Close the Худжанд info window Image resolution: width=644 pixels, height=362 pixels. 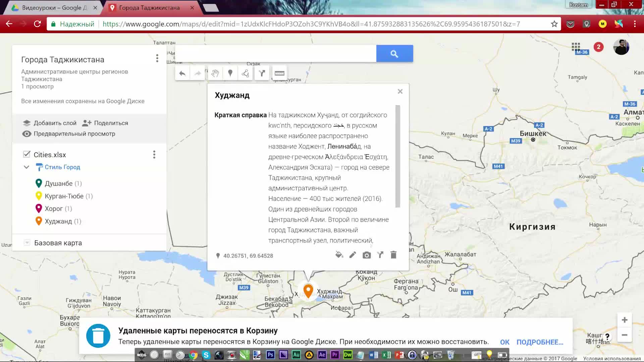coord(400,92)
